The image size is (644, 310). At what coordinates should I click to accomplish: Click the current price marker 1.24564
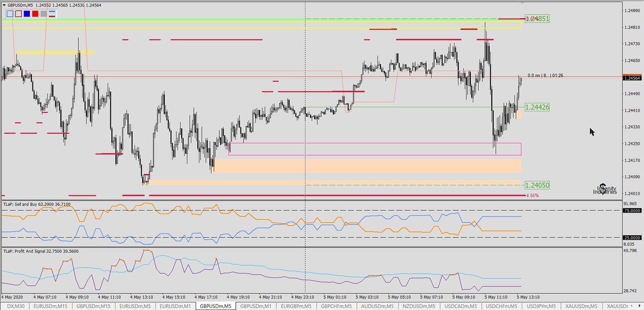tap(632, 78)
